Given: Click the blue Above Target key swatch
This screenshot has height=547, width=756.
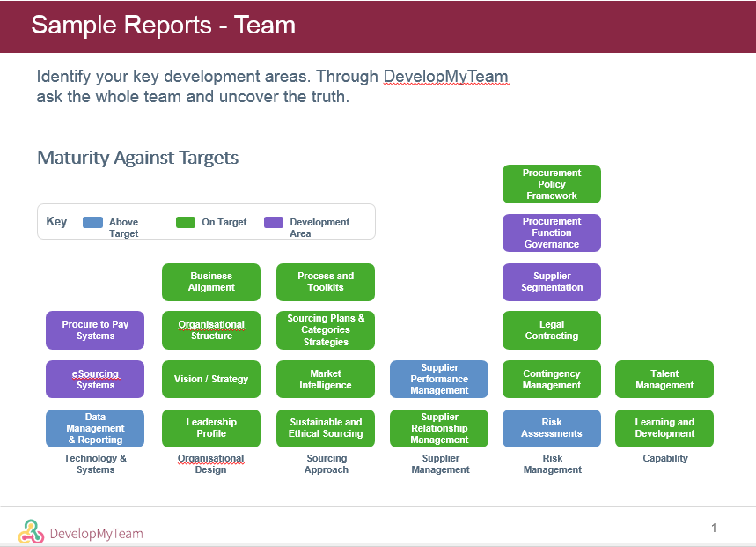Looking at the screenshot, I should (92, 223).
